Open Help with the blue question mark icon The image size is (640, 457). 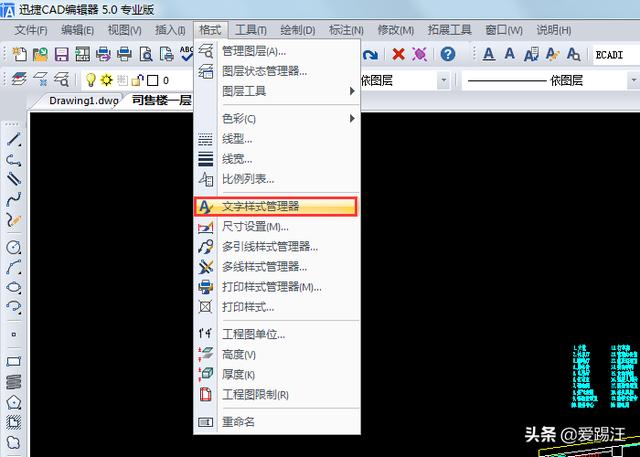448,54
